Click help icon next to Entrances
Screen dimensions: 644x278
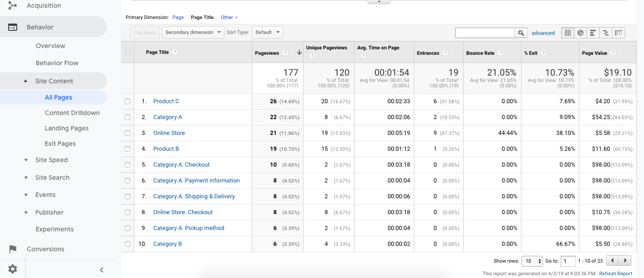pyautogui.click(x=445, y=53)
